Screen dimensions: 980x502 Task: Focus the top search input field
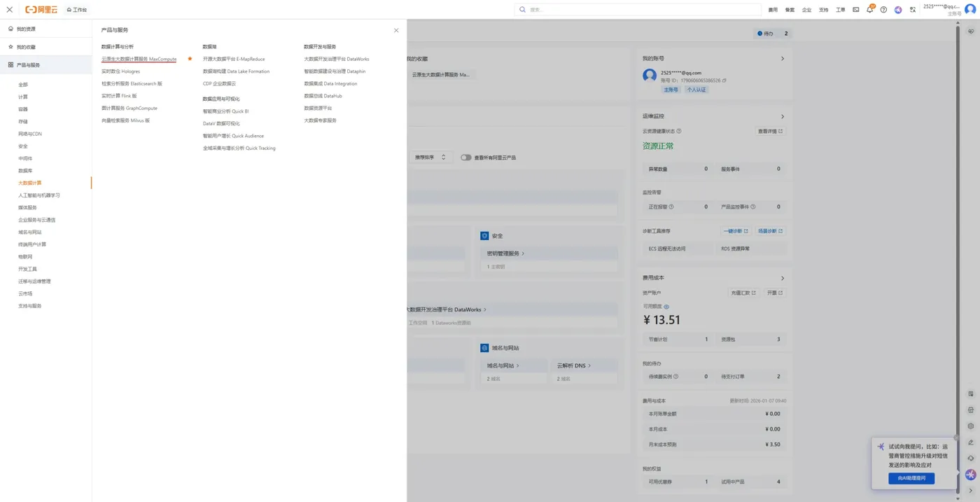tap(638, 10)
